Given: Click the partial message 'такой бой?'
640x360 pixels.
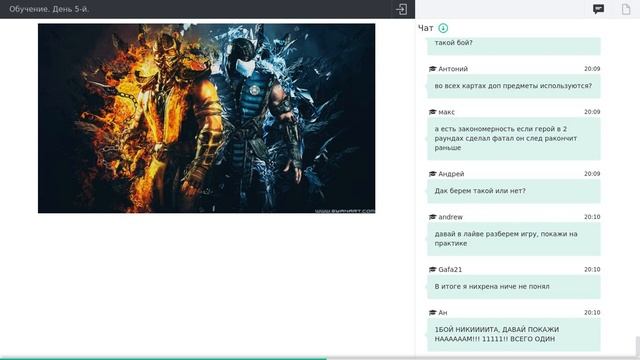Looking at the screenshot, I should coord(514,46).
